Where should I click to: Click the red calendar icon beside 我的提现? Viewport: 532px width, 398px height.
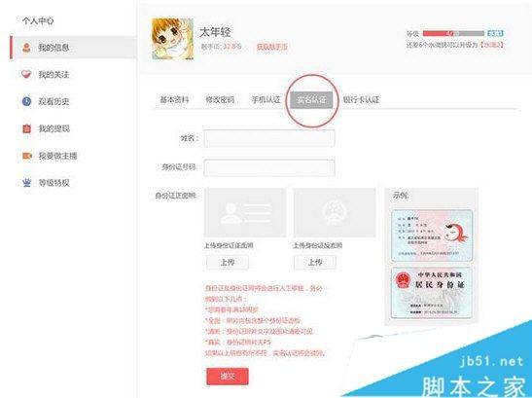tap(26, 128)
